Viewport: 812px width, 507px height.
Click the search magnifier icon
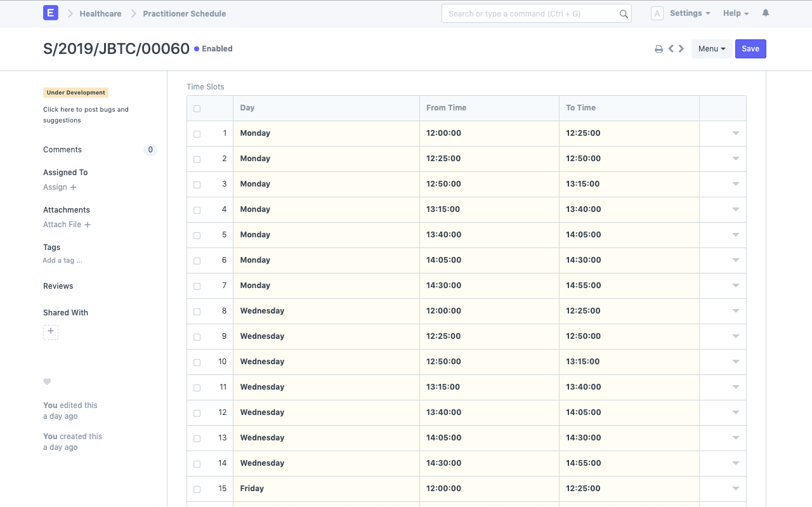(624, 14)
